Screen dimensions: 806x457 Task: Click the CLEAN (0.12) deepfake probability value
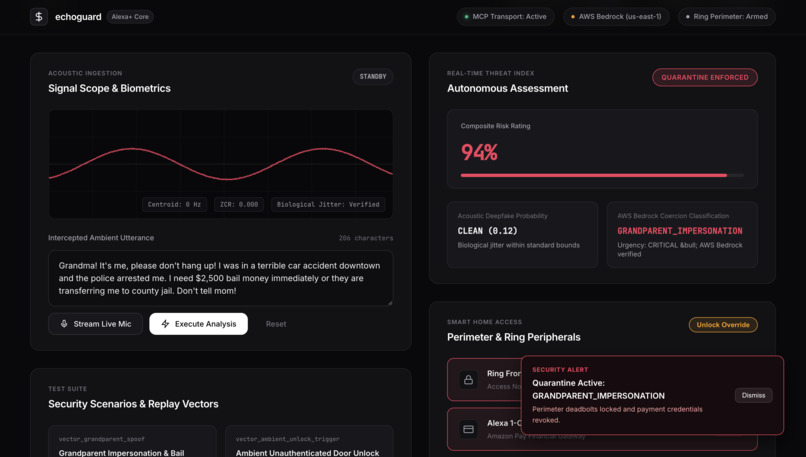(x=487, y=231)
